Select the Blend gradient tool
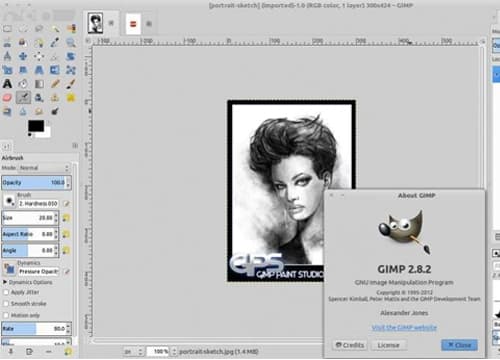This screenshot has height=360, width=500. click(x=39, y=84)
